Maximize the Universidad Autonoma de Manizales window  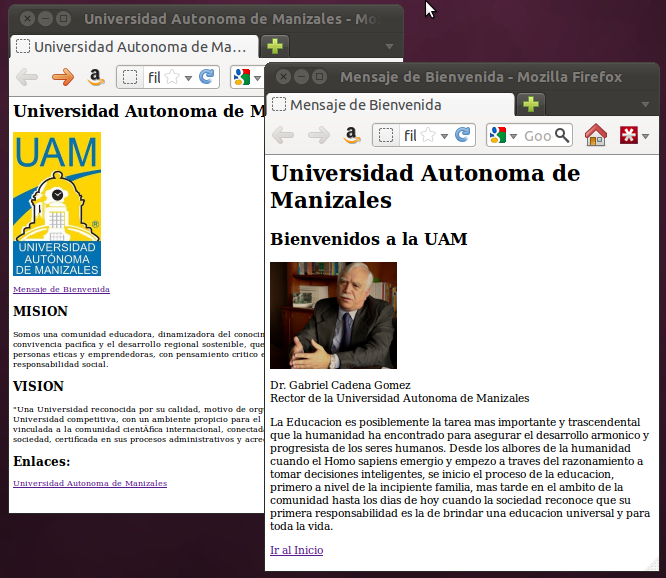(x=63, y=19)
